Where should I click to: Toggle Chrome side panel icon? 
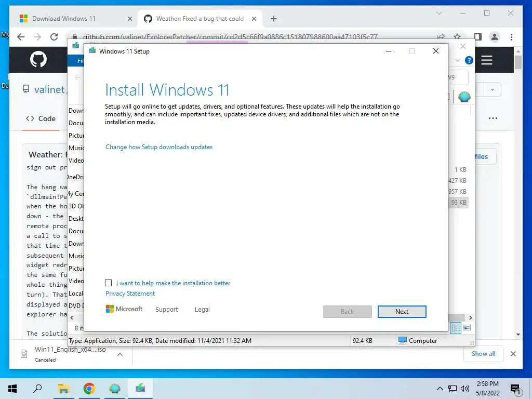(x=478, y=37)
